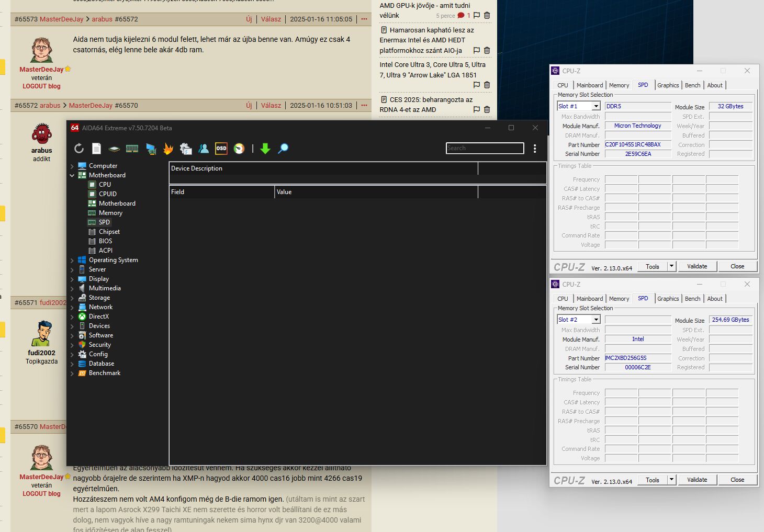Image resolution: width=764 pixels, height=532 pixels.
Task: Open AIDA64 preferences gear-checklist icon
Action: (186, 149)
